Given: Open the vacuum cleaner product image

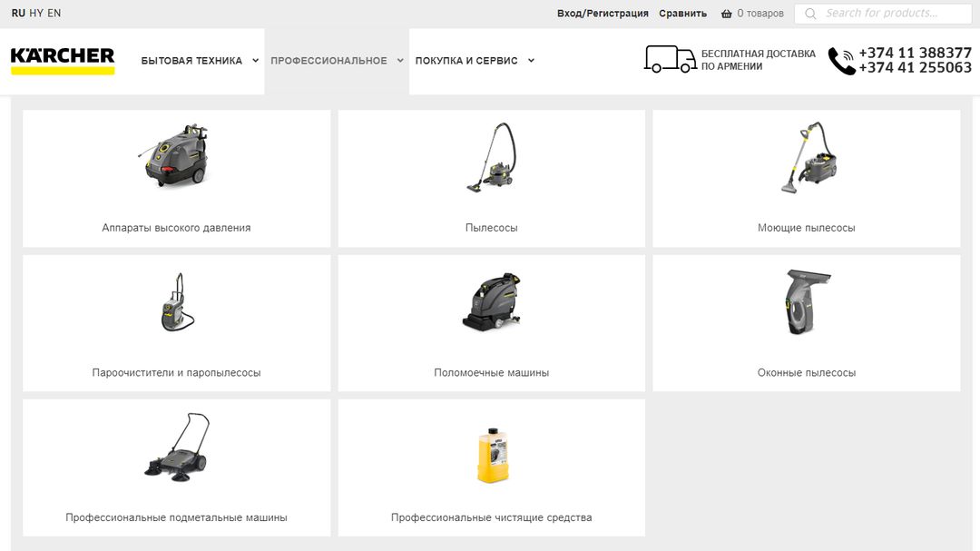Looking at the screenshot, I should tap(491, 157).
